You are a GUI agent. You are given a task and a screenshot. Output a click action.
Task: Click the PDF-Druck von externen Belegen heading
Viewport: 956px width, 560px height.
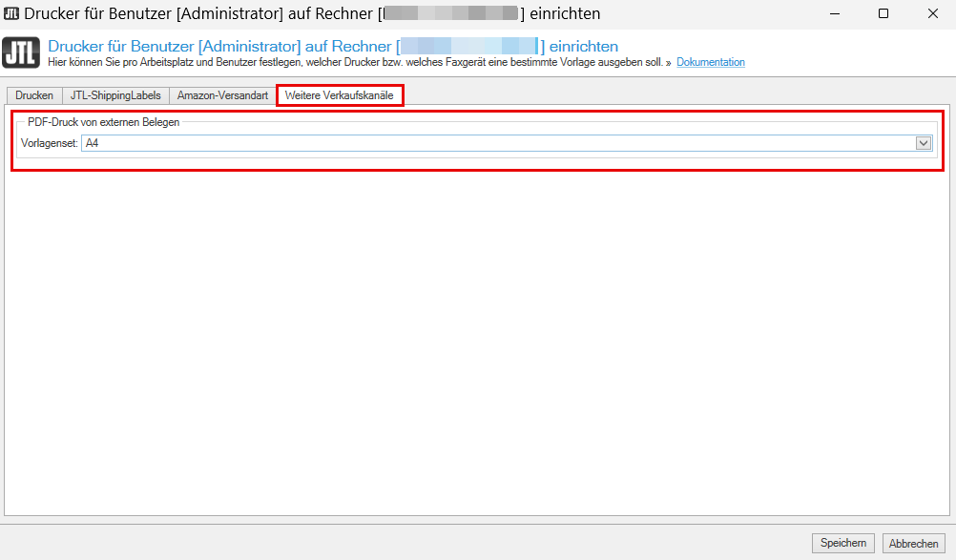pos(103,122)
